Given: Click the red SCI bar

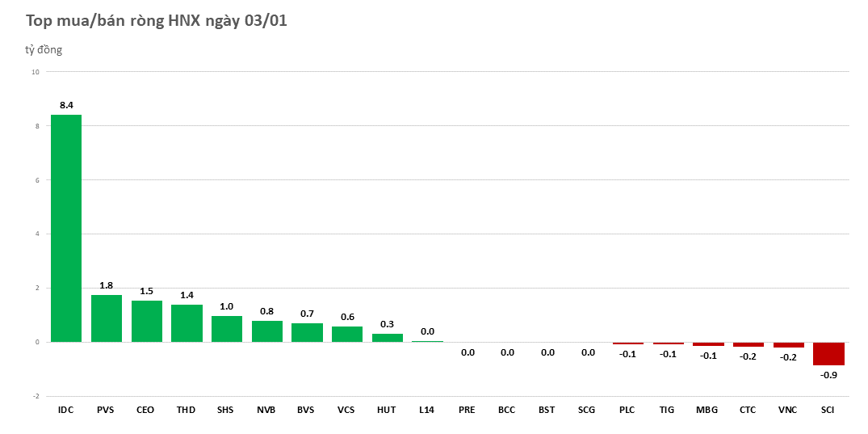Looking at the screenshot, I should point(828,354).
